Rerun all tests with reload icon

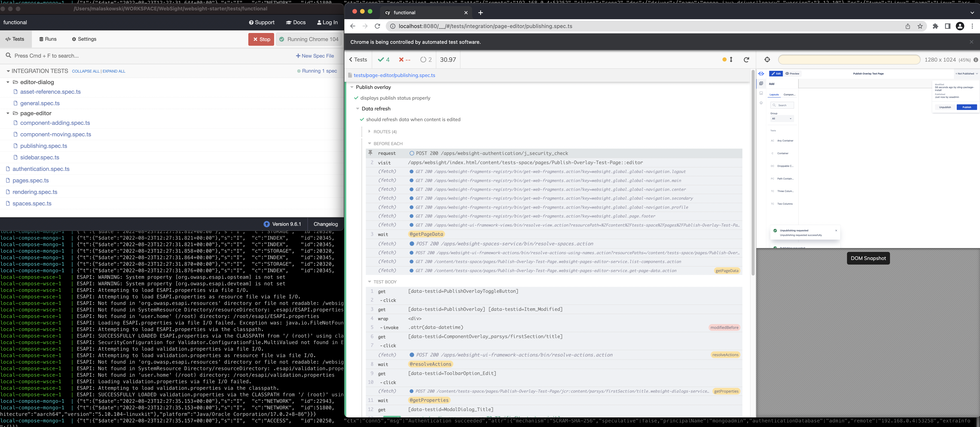746,59
